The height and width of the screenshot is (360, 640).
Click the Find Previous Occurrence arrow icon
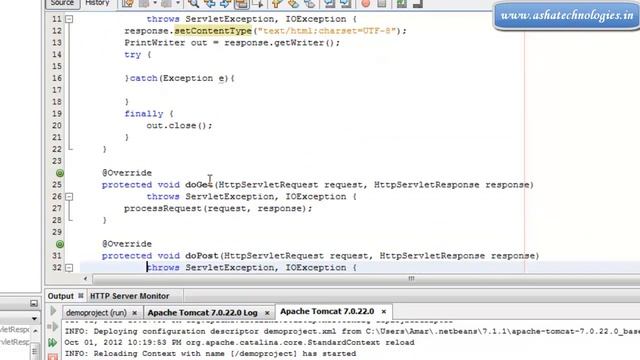click(210, 4)
